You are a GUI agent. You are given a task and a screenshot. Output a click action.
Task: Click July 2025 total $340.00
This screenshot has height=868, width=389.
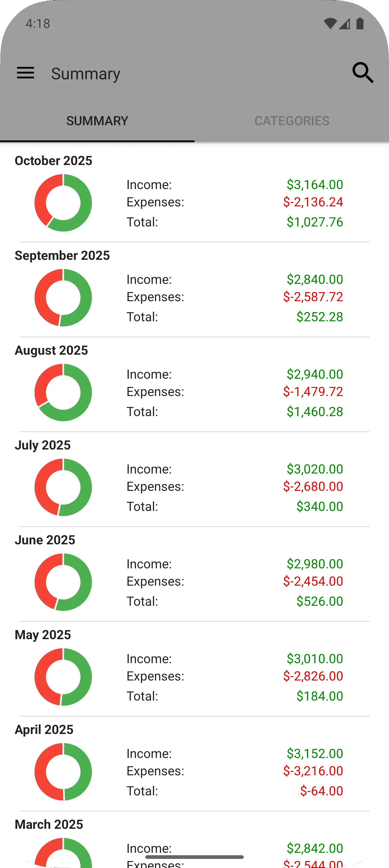[319, 506]
